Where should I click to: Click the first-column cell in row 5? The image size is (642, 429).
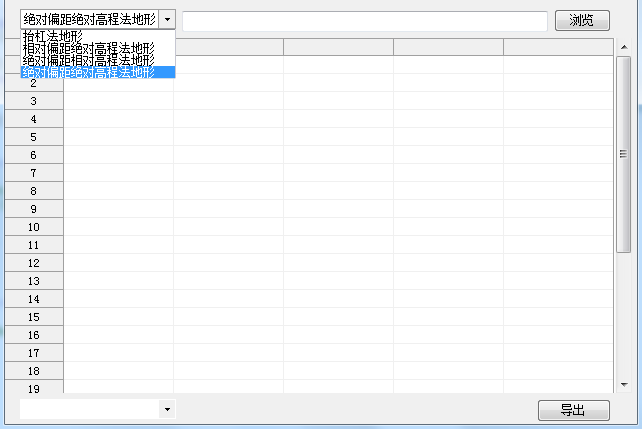(x=118, y=137)
